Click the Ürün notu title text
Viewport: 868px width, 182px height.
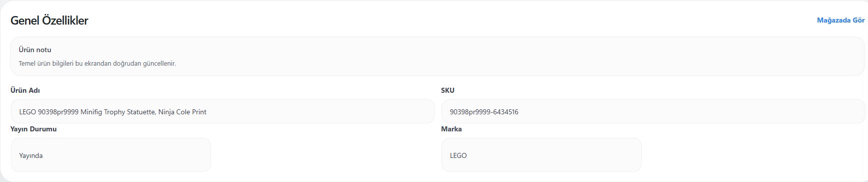tap(35, 50)
